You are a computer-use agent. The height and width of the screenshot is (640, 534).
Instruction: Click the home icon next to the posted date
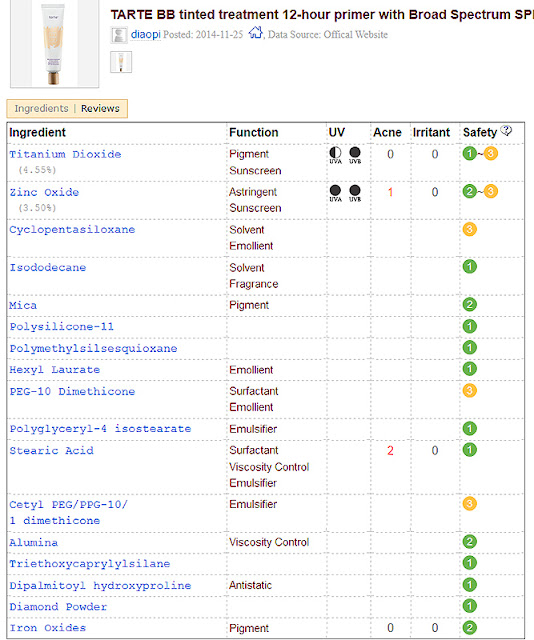pyautogui.click(x=256, y=32)
